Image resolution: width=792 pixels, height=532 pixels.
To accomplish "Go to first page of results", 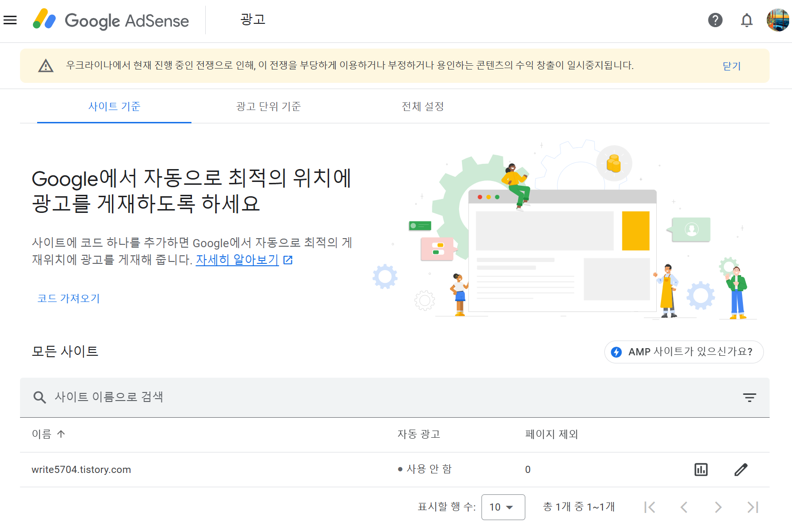I will [650, 507].
